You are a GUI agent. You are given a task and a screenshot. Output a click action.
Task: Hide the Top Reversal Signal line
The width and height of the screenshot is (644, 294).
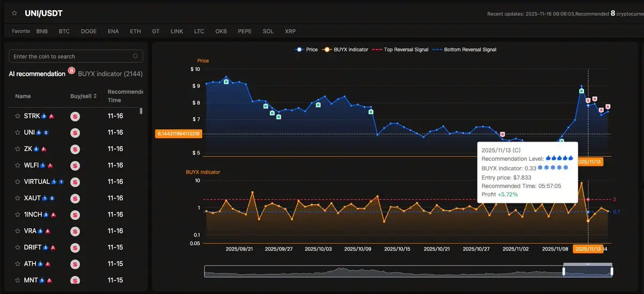click(401, 49)
